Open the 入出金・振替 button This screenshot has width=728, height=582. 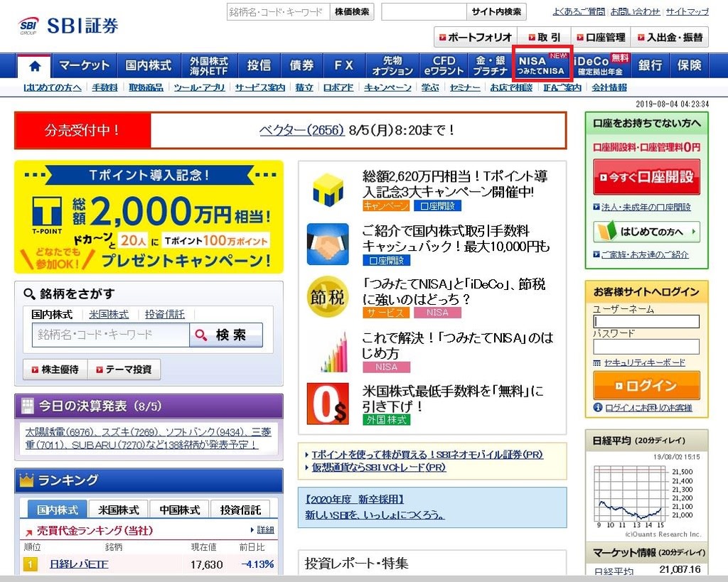[x=670, y=37]
